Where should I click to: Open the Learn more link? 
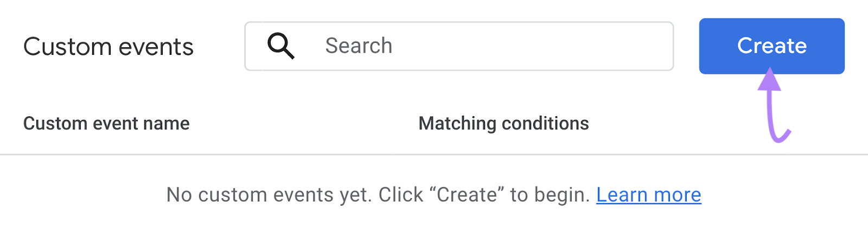click(x=648, y=194)
